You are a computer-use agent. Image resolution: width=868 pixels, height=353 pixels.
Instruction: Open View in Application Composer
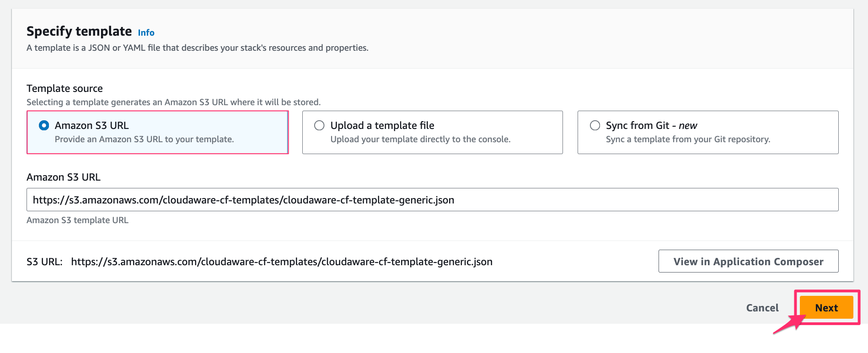tap(748, 261)
